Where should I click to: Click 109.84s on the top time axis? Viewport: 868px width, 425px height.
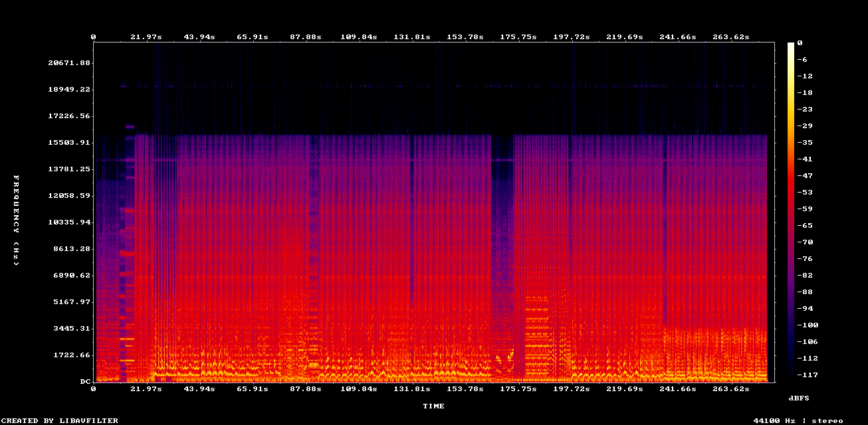click(x=358, y=37)
